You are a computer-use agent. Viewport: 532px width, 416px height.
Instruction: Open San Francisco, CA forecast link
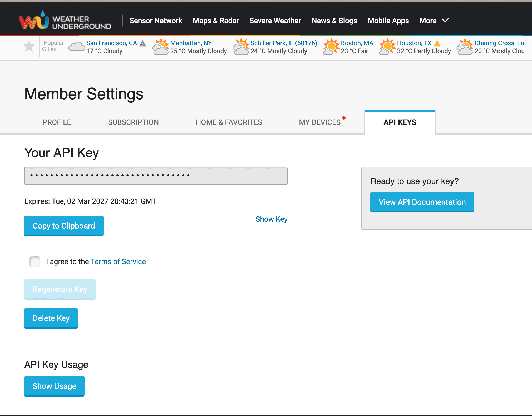click(112, 43)
